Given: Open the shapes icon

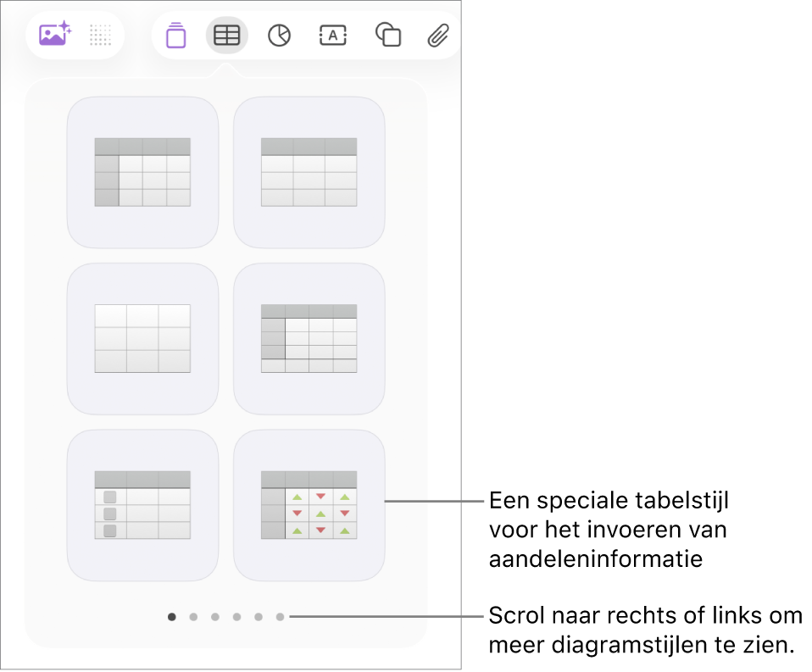Looking at the screenshot, I should point(388,35).
